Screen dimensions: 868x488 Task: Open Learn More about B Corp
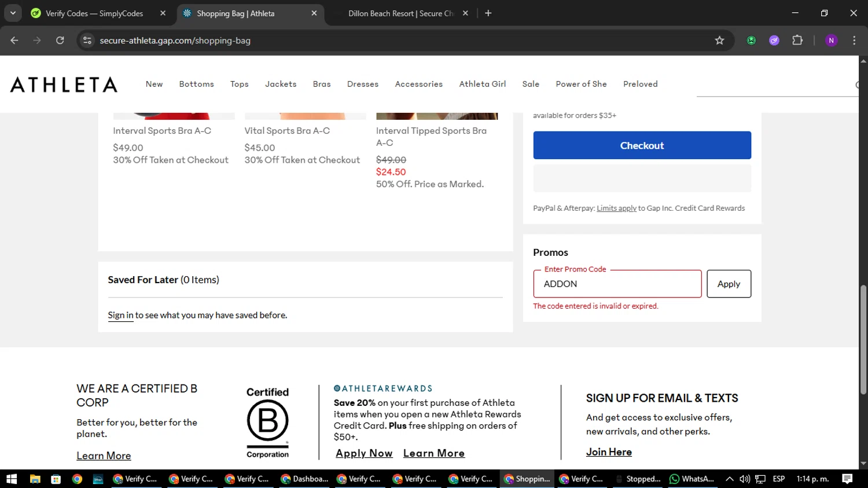tap(104, 456)
